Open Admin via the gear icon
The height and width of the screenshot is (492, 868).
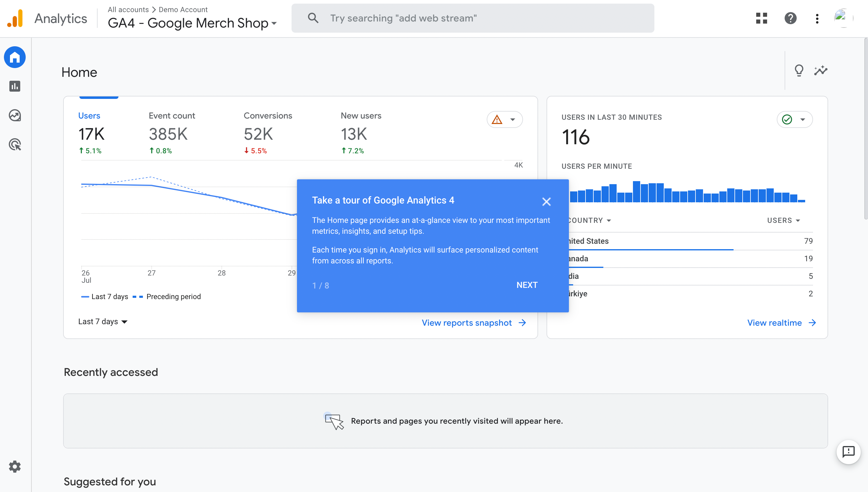tap(15, 466)
